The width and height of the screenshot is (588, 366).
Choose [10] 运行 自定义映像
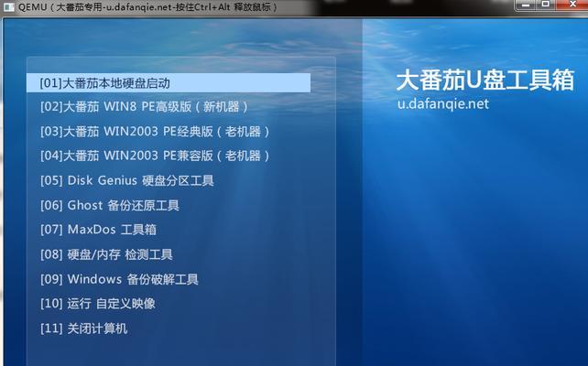(98, 304)
